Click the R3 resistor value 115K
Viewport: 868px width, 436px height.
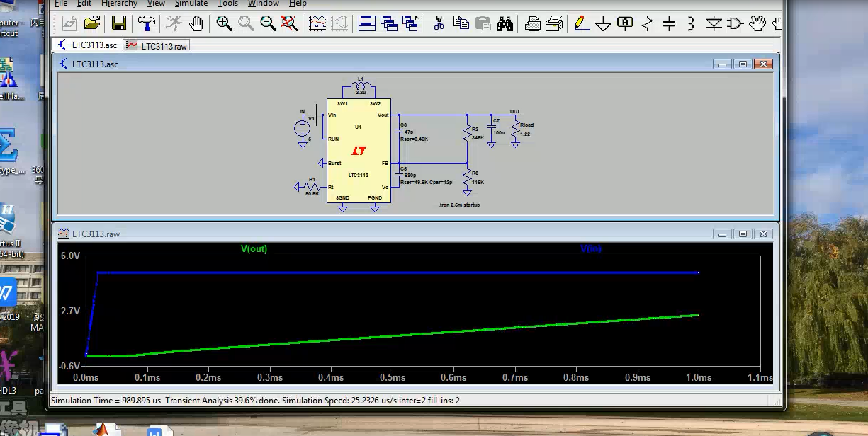point(478,183)
